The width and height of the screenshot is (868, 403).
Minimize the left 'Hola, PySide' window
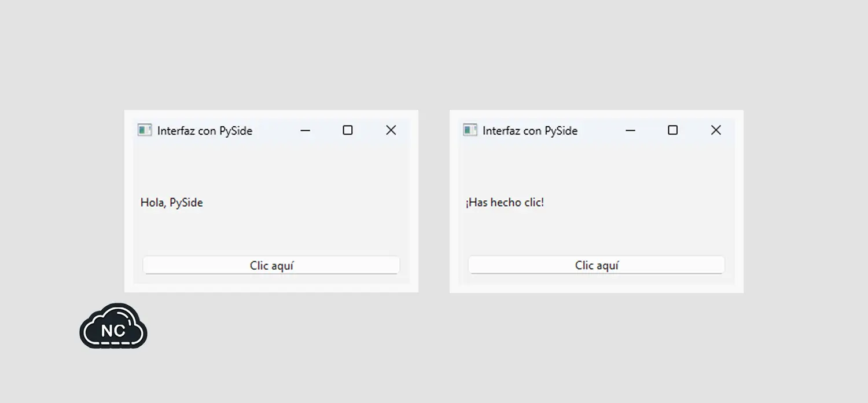tap(305, 130)
